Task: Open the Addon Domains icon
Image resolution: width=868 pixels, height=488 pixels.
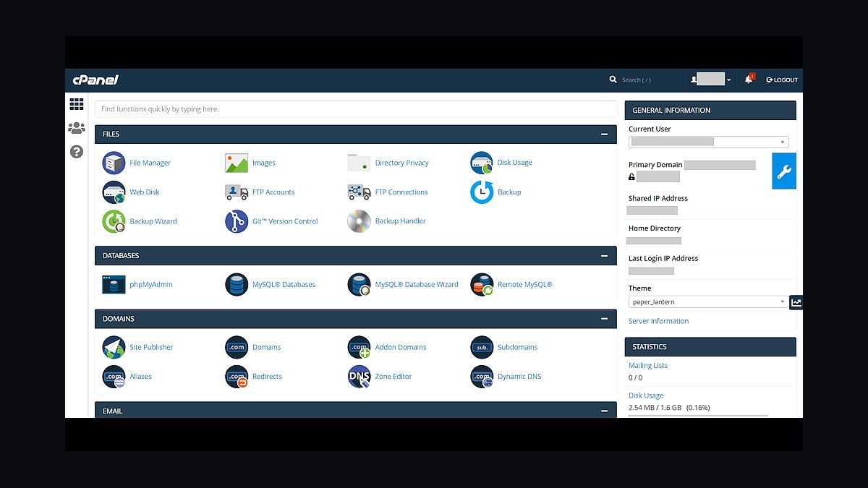Action: [x=359, y=347]
